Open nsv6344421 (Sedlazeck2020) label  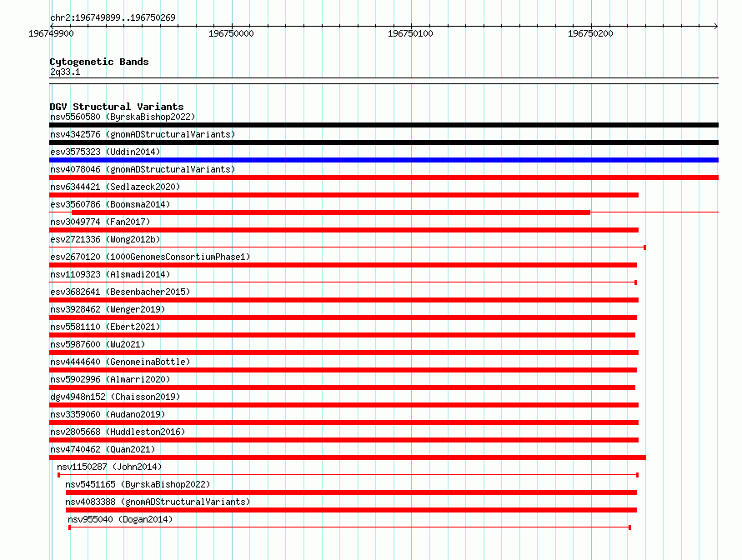[x=115, y=187]
